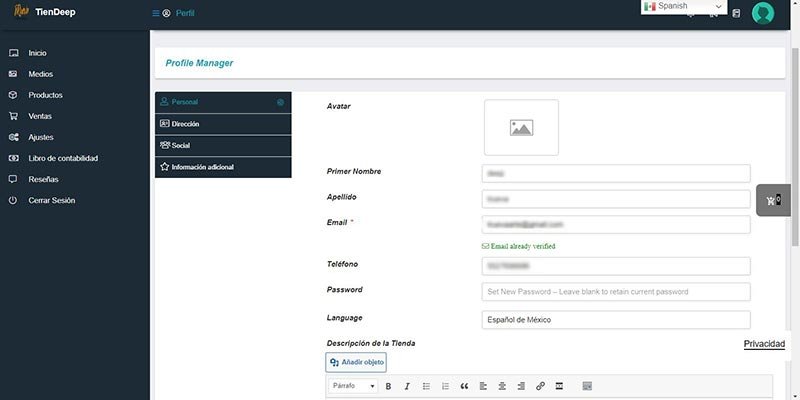Click the Privacidad link

pos(764,344)
